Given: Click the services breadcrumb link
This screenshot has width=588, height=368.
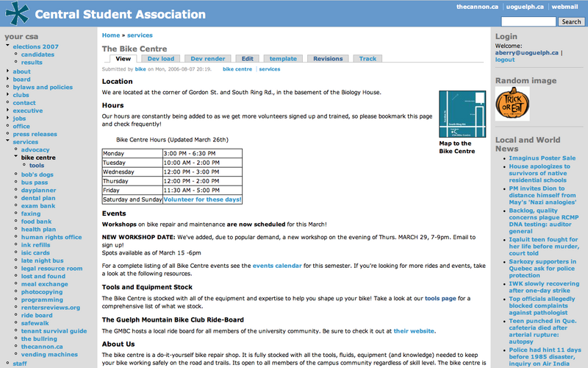Looking at the screenshot, I should [140, 35].
